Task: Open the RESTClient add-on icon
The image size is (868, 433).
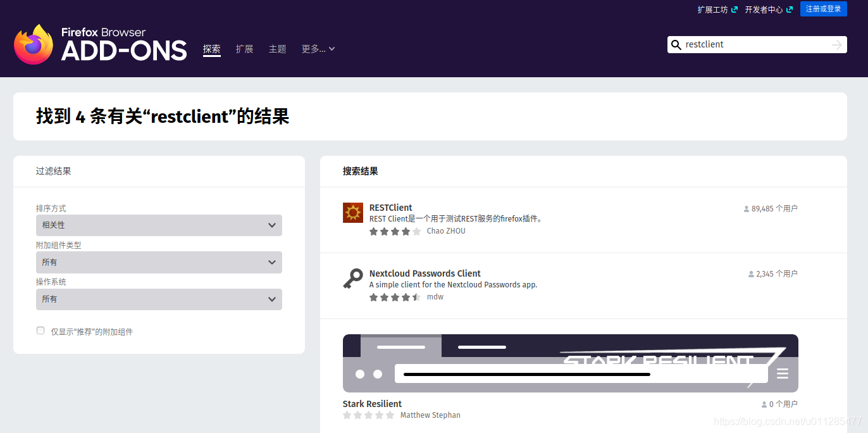Action: pyautogui.click(x=353, y=213)
